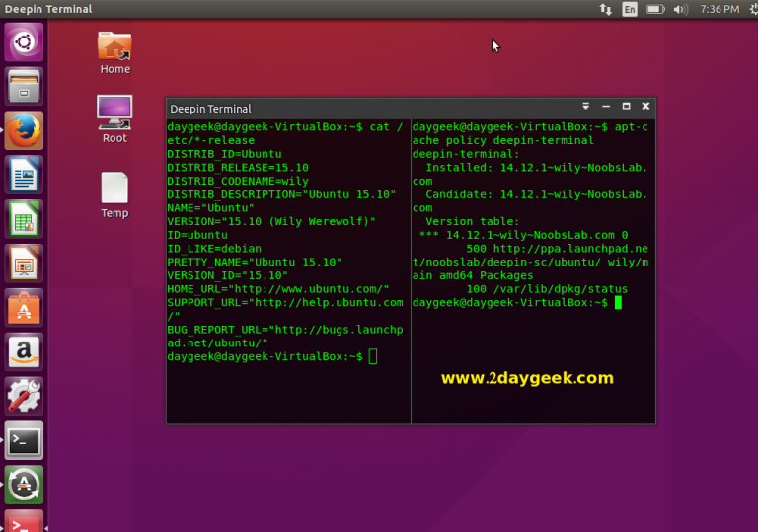Click the VERSION_ID="15.10" line
The image size is (758, 532).
[228, 276]
